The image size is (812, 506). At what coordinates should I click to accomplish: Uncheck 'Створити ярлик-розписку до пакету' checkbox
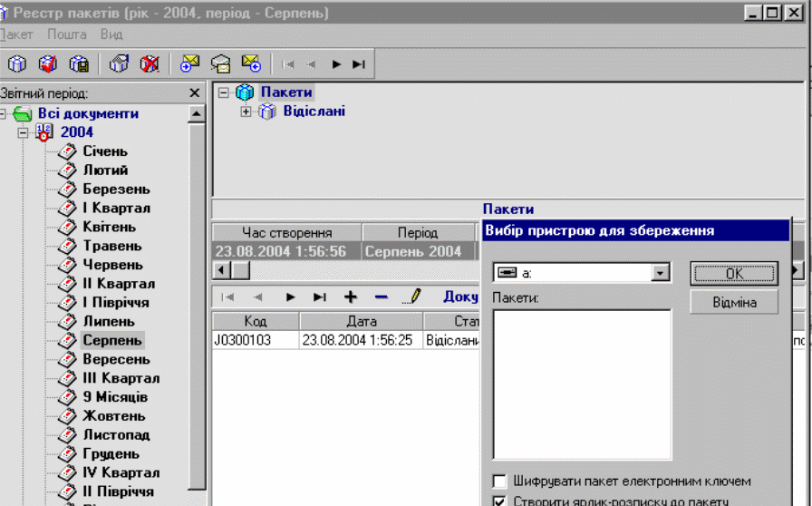pyautogui.click(x=498, y=501)
